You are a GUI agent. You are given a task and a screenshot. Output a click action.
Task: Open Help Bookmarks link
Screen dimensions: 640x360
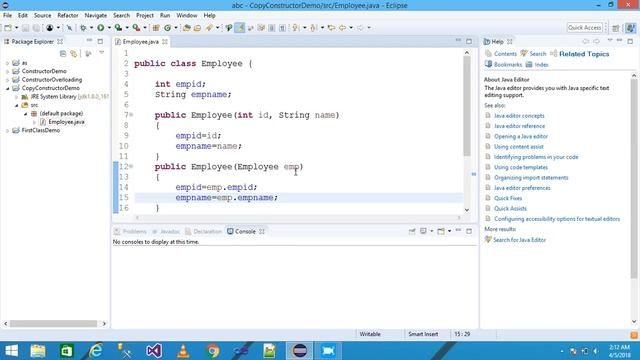click(508, 64)
